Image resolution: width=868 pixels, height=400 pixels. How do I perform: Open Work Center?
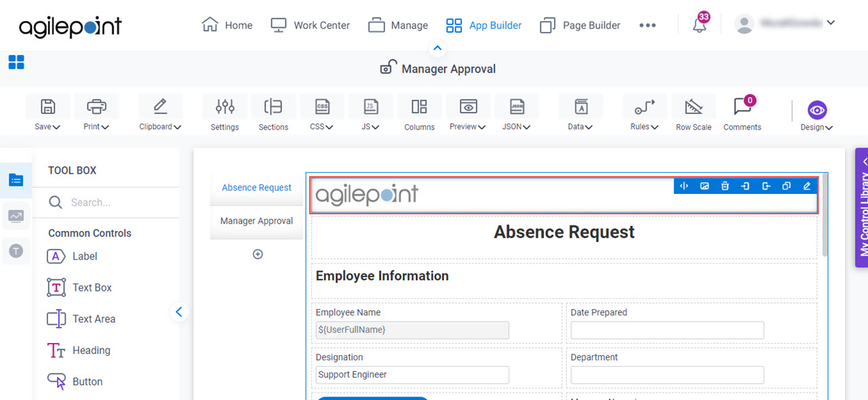310,25
